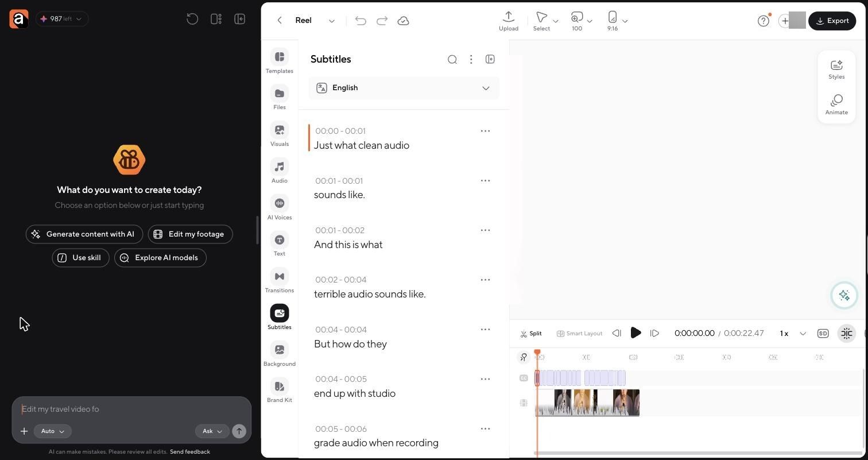Open the Files panel
This screenshot has width=868, height=460.
tap(280, 98)
